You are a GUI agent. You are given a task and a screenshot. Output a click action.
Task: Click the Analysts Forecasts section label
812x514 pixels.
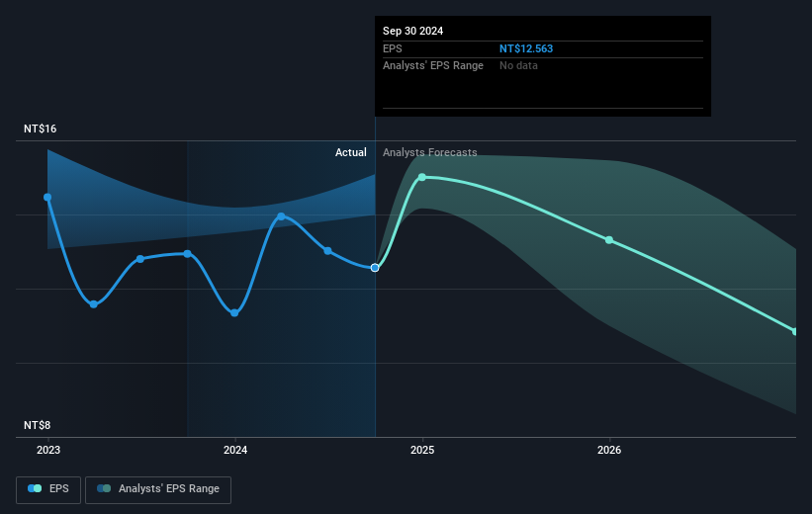tap(430, 152)
